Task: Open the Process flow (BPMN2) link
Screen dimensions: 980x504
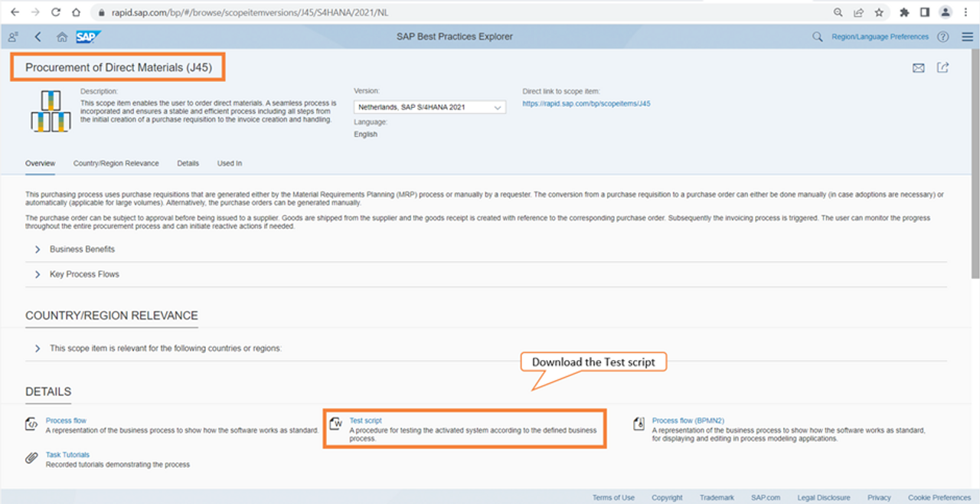Action: [688, 421]
